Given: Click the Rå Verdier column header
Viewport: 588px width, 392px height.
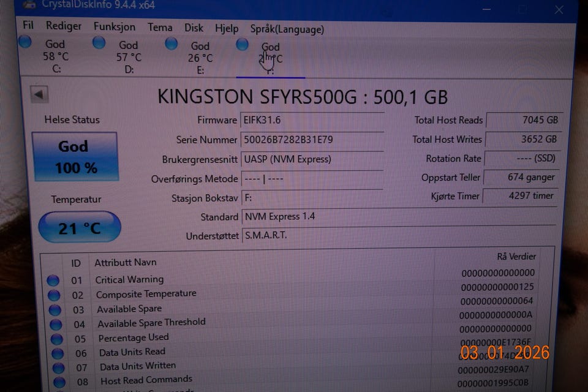Looking at the screenshot, I should 516,257.
